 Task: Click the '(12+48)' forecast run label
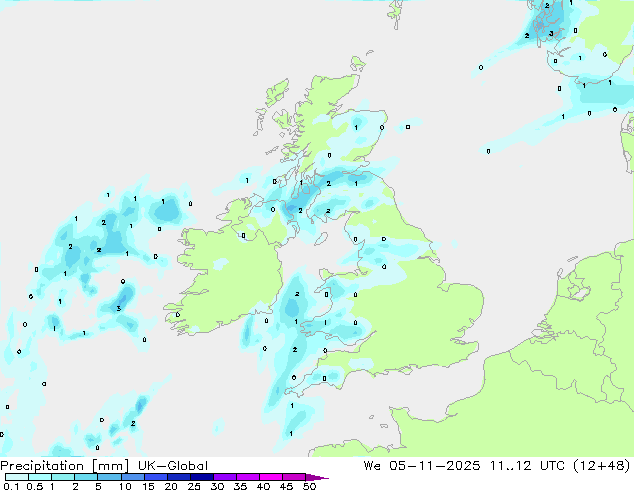(602, 466)
